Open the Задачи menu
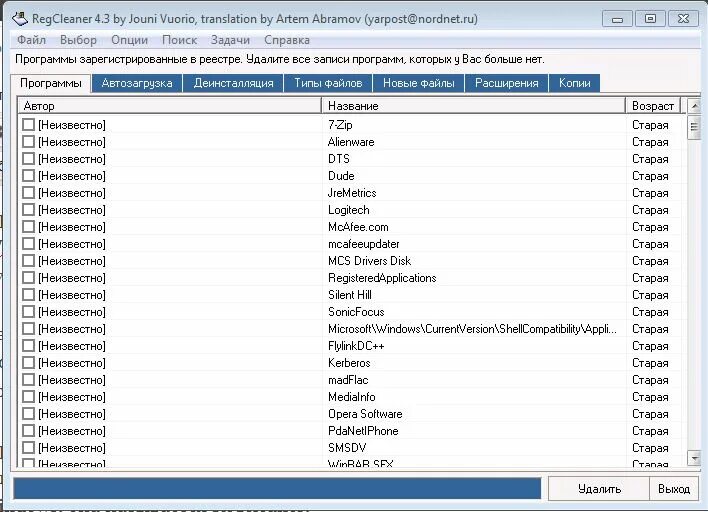Viewport: 708px width, 512px height. coord(230,40)
